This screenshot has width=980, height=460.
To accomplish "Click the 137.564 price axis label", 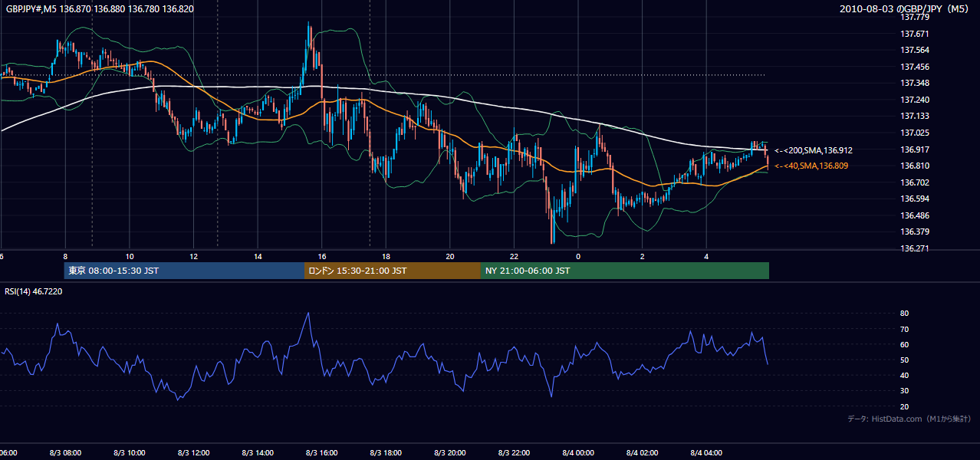I will 915,51.
